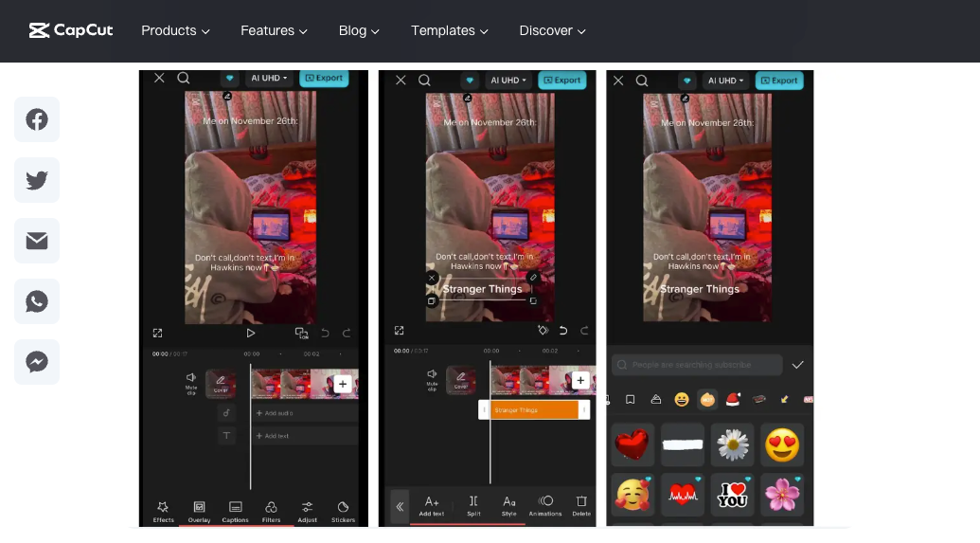Click keyframe diamond icon in middle screenshot
The image size is (980, 543).
point(543,331)
